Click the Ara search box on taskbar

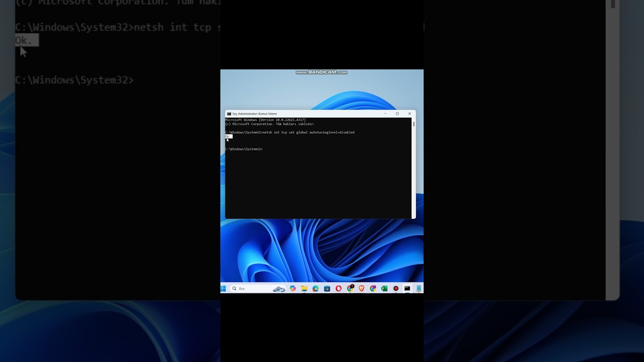[x=258, y=289]
